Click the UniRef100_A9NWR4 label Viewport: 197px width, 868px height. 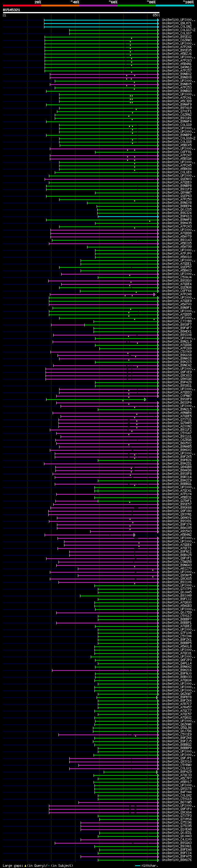[x=177, y=412]
